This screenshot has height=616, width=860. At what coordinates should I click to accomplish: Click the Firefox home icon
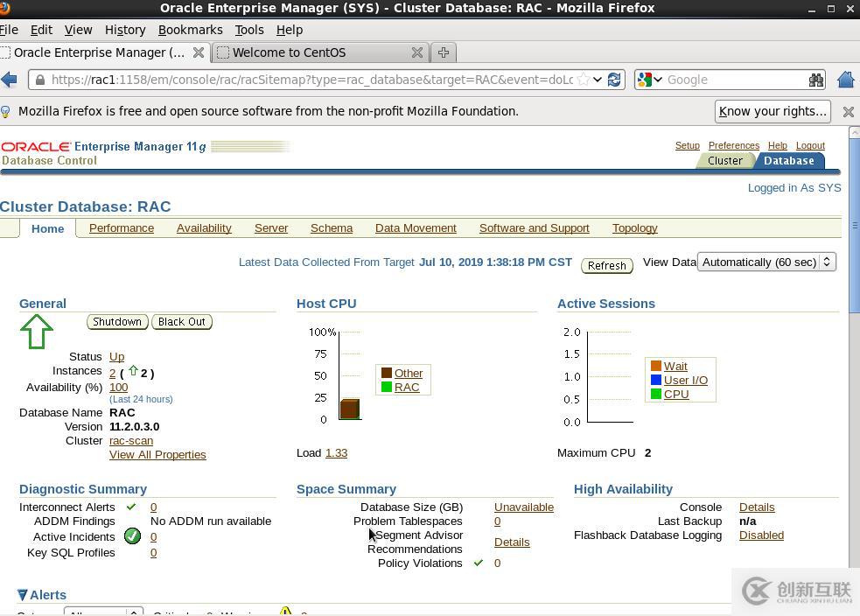[x=845, y=80]
